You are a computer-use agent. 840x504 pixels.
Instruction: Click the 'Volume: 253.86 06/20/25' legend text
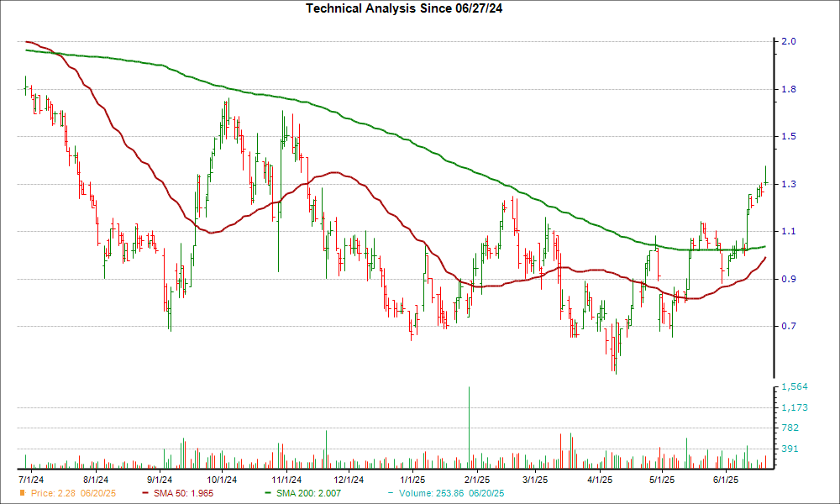pos(452,493)
